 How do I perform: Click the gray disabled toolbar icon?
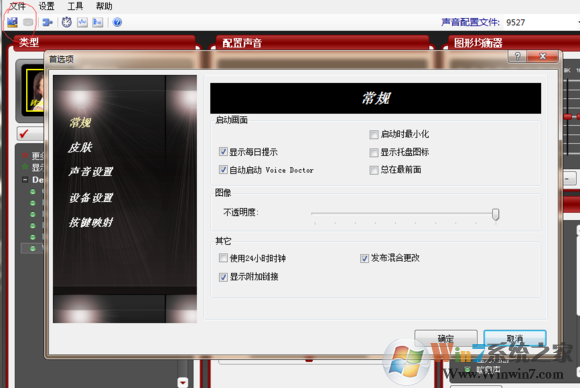tap(28, 22)
